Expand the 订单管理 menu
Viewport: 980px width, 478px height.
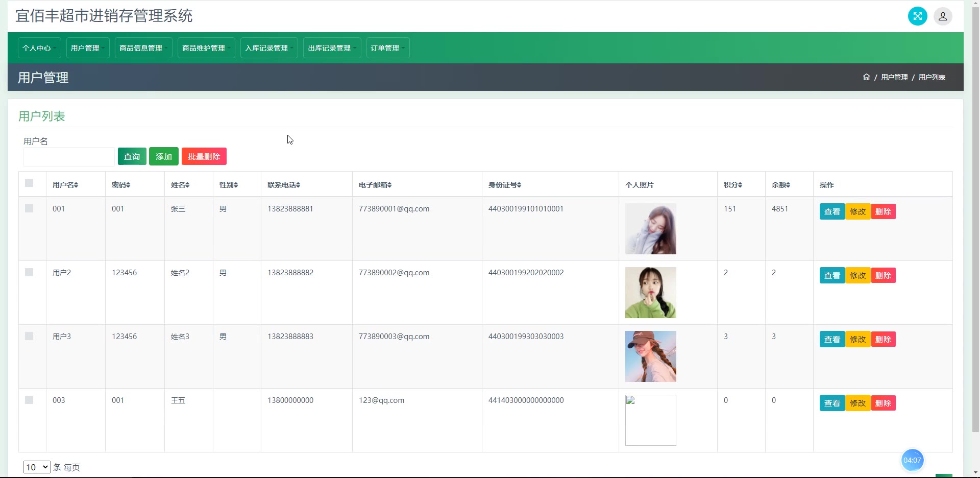[388, 48]
